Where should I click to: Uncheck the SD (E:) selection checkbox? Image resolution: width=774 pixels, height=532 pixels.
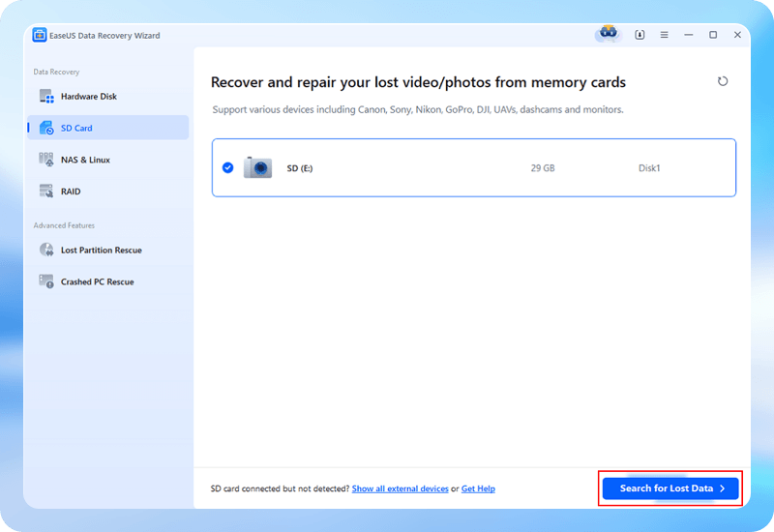point(227,167)
